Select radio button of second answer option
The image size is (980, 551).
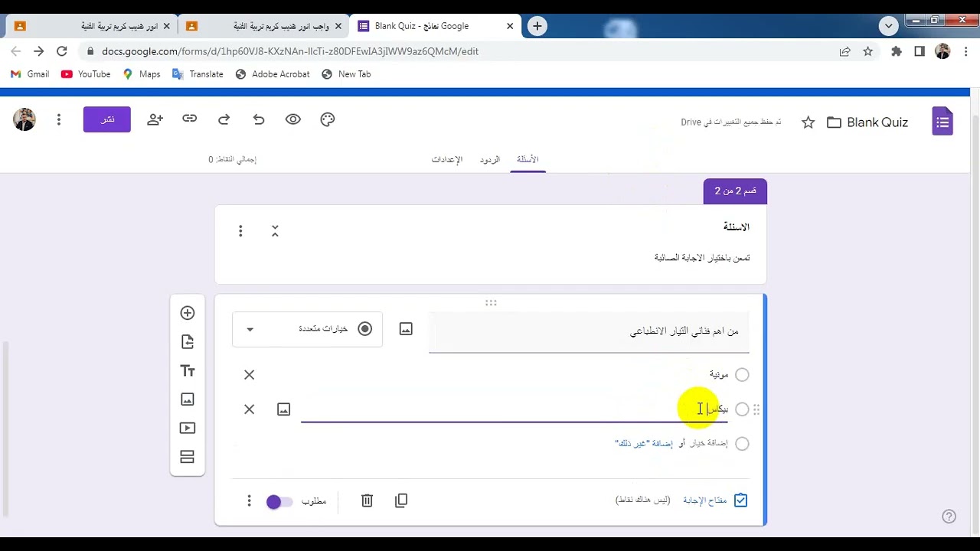coord(742,409)
